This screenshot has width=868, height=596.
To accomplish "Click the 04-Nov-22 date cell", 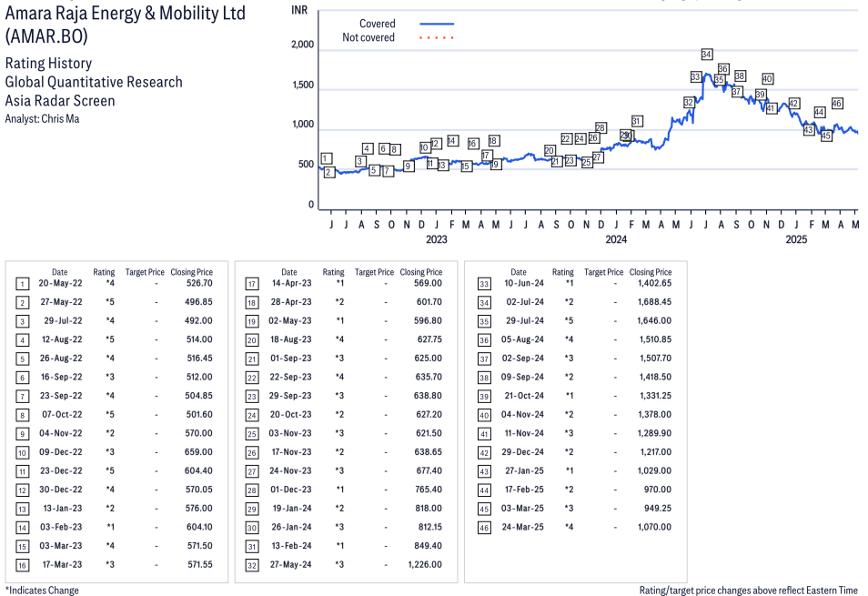I will 60,433.
